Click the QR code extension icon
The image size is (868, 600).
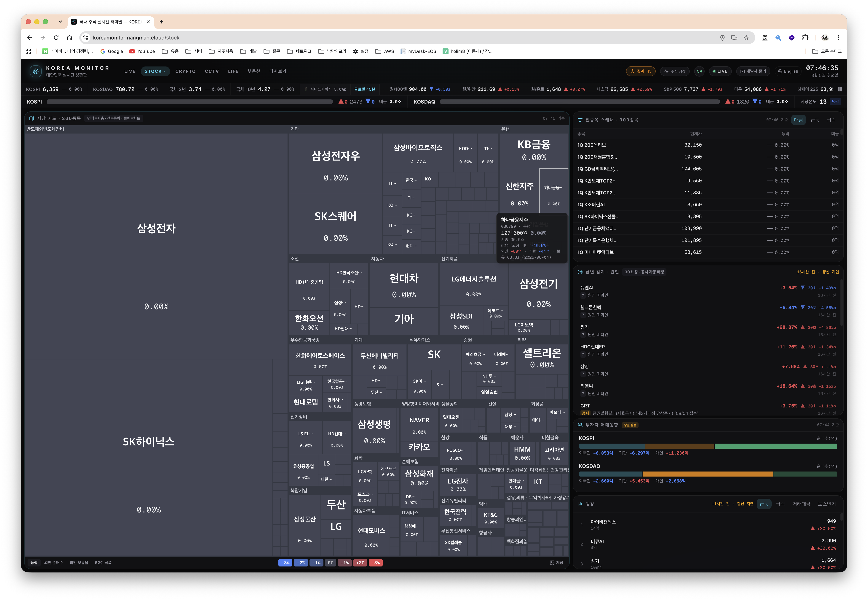765,38
